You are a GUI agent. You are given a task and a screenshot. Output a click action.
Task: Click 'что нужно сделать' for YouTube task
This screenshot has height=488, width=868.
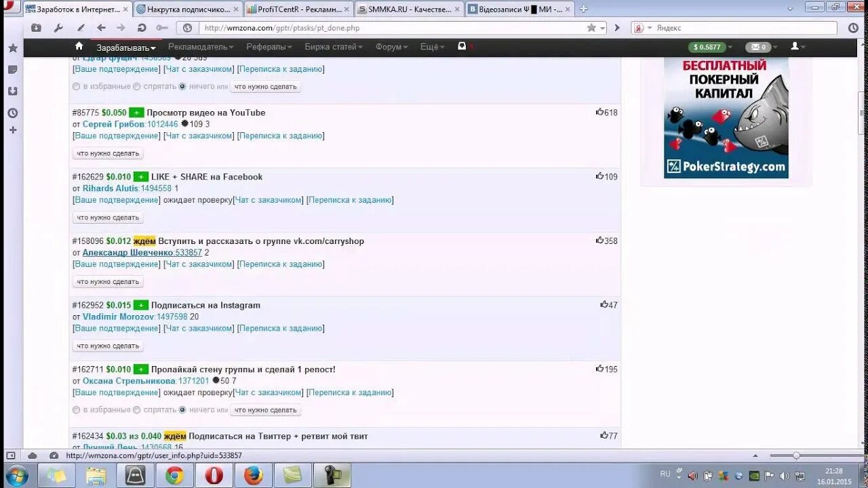pyautogui.click(x=108, y=153)
